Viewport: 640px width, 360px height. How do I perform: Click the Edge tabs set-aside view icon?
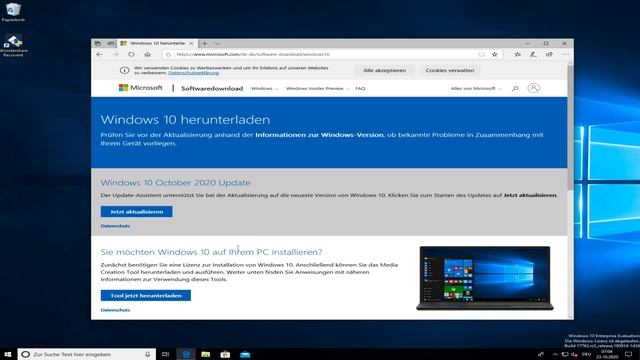[98, 43]
